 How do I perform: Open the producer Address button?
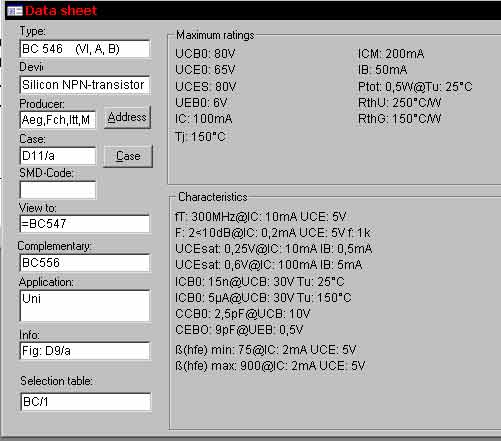(127, 117)
